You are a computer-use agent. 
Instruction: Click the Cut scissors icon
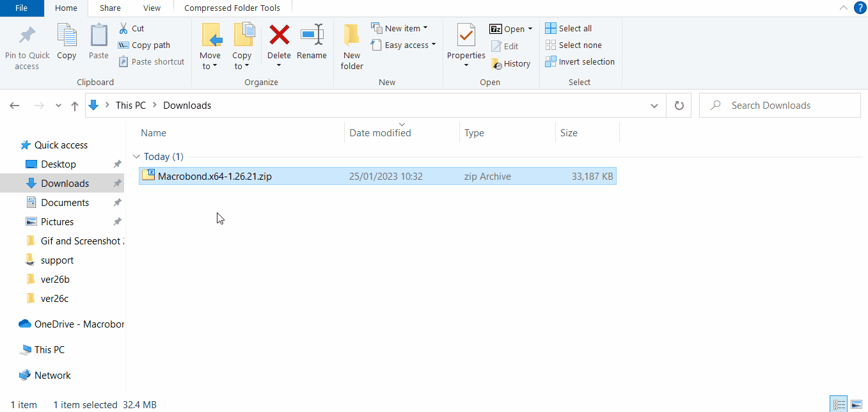tap(123, 28)
